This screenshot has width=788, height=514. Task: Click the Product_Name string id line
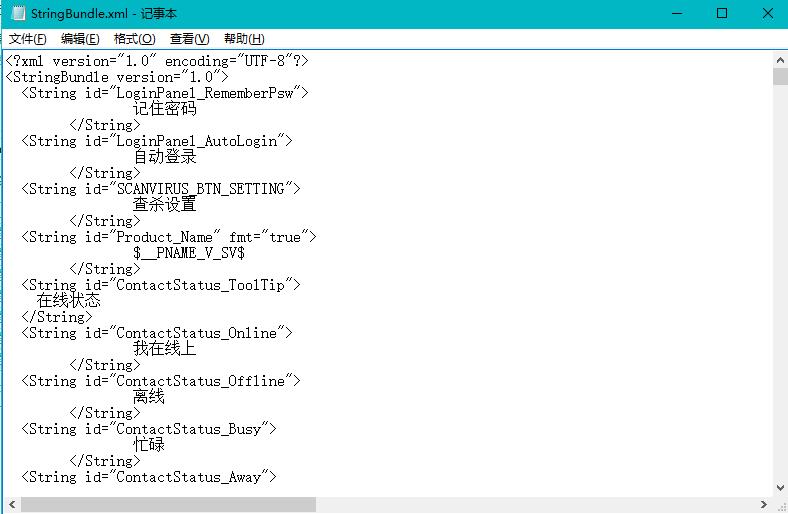(x=168, y=237)
